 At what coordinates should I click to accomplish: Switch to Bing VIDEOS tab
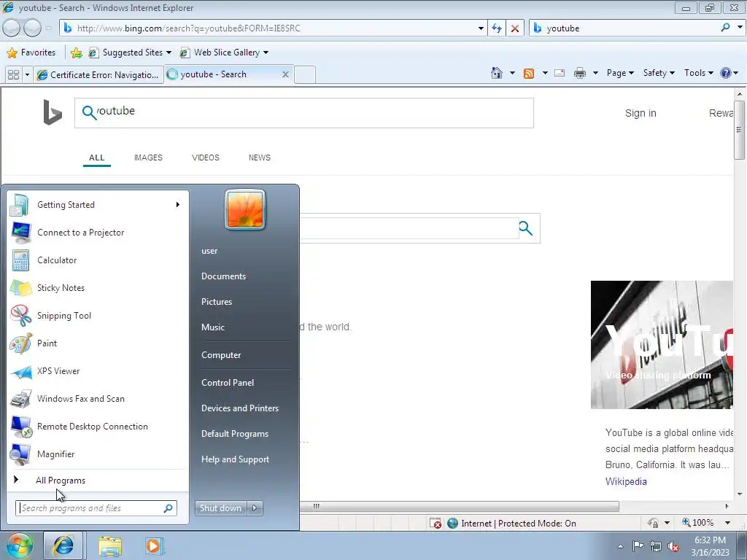click(205, 157)
